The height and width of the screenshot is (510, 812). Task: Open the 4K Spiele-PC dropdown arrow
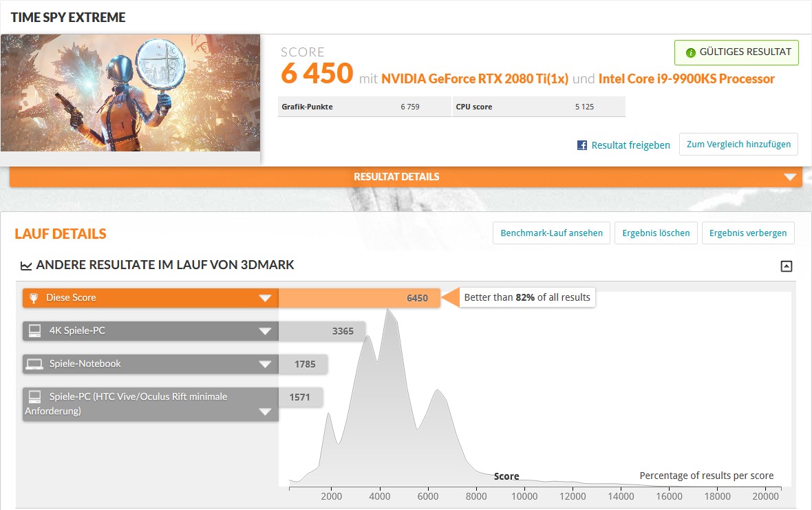265,331
